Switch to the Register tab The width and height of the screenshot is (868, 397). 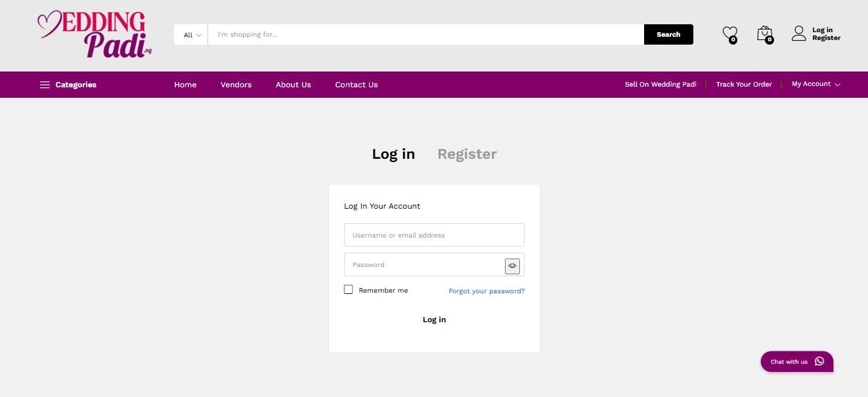coord(467,154)
